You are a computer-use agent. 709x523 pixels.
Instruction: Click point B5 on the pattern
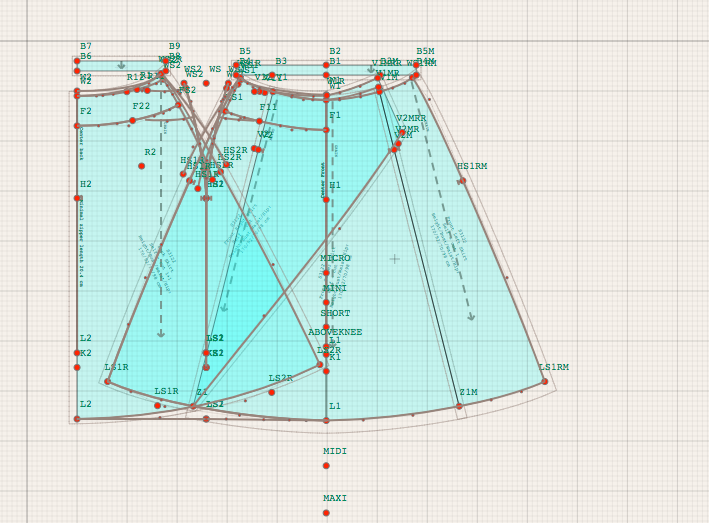[x=236, y=65]
